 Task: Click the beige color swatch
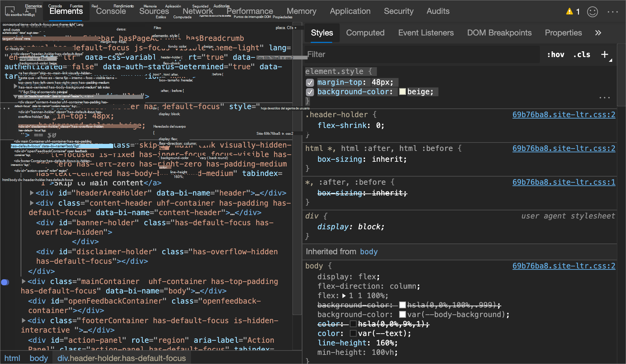tap(402, 92)
